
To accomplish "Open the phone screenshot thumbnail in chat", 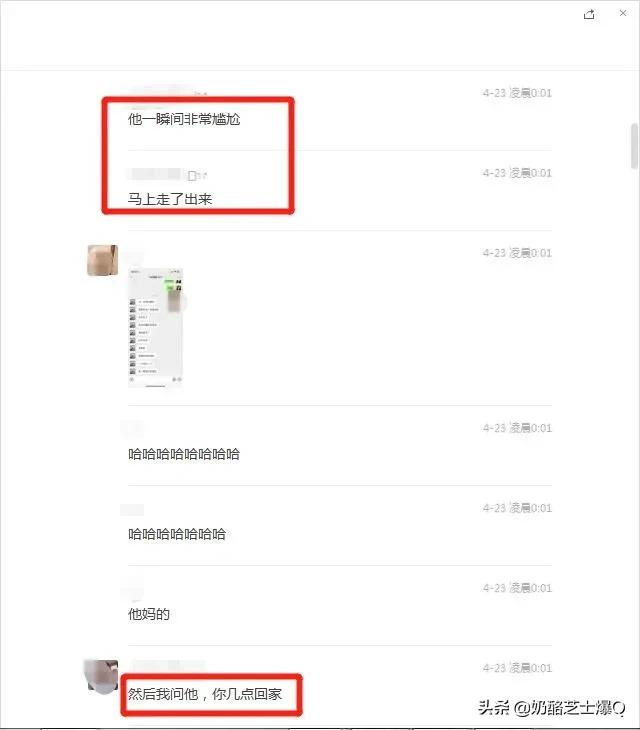I will pos(156,327).
